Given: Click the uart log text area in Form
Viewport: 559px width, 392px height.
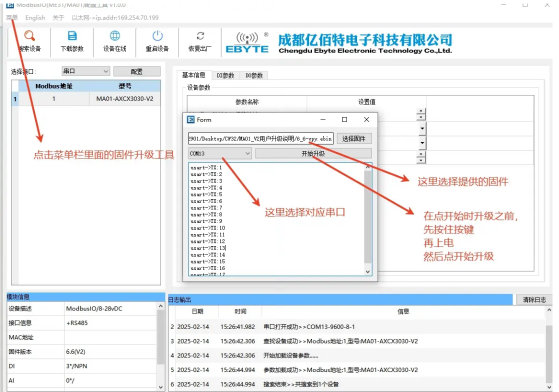Looking at the screenshot, I should [276, 219].
